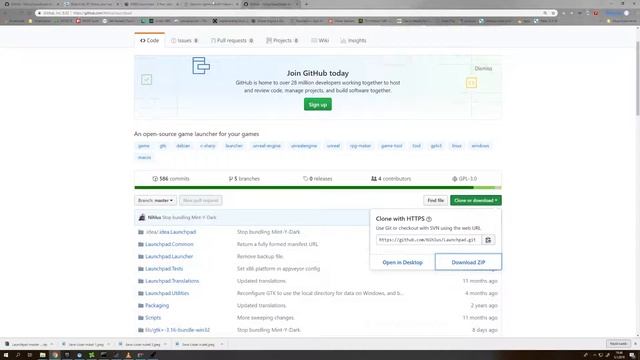This screenshot has height=360, width=640.
Task: Open the Packaging folder
Action: (157, 305)
